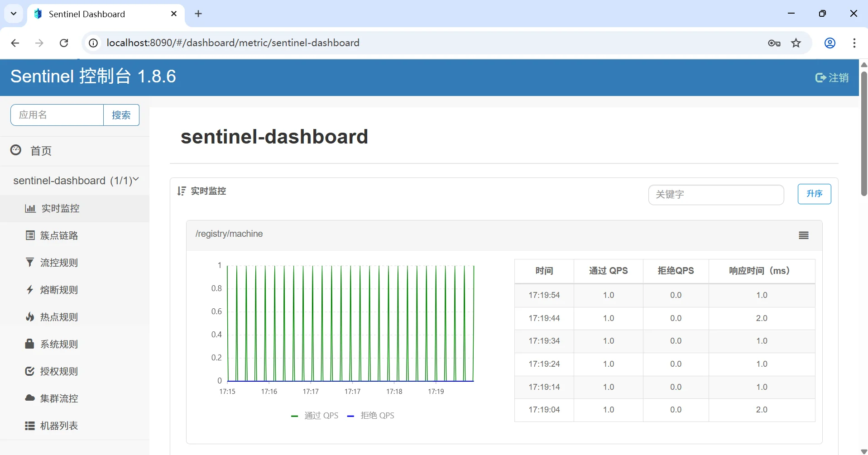Image resolution: width=868 pixels, height=455 pixels.
Task: Click the browser address bar URL
Action: pos(233,43)
